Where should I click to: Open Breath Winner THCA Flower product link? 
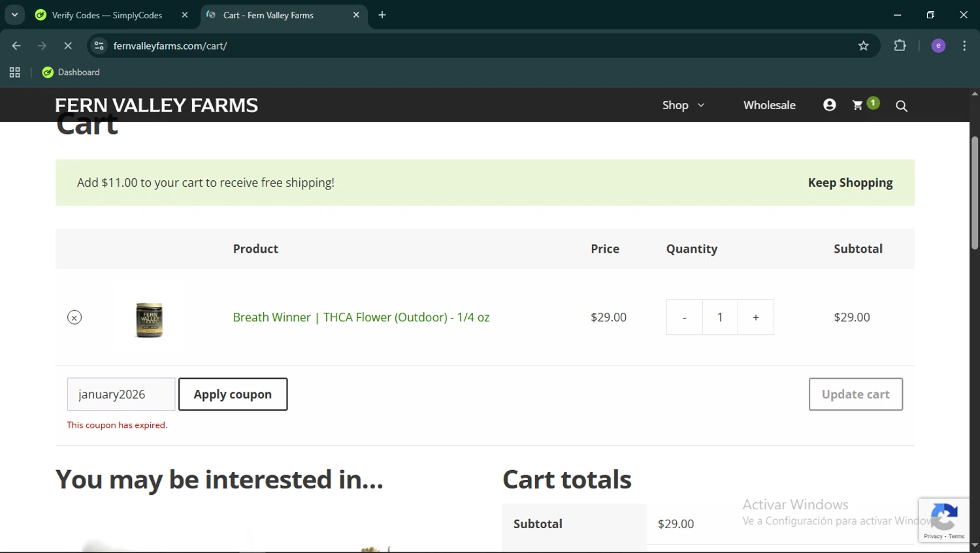361,317
